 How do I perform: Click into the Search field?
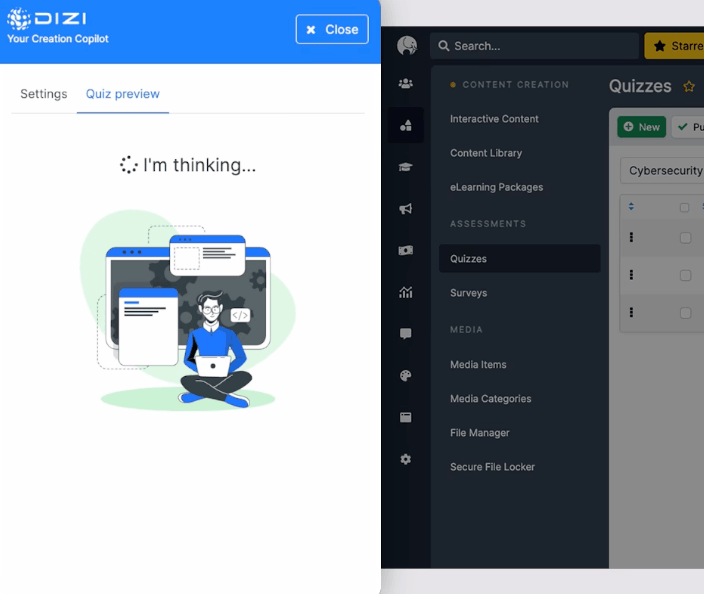point(540,46)
